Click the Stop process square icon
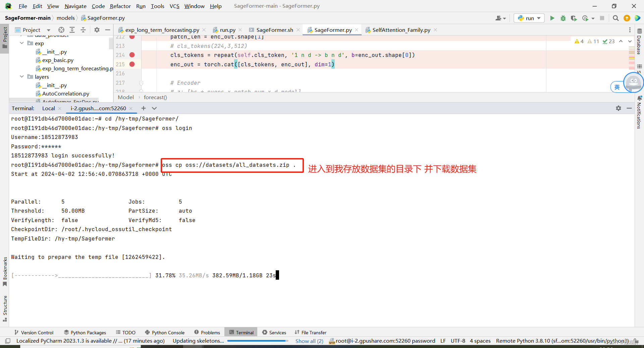Image resolution: width=644 pixels, height=348 pixels. [602, 18]
